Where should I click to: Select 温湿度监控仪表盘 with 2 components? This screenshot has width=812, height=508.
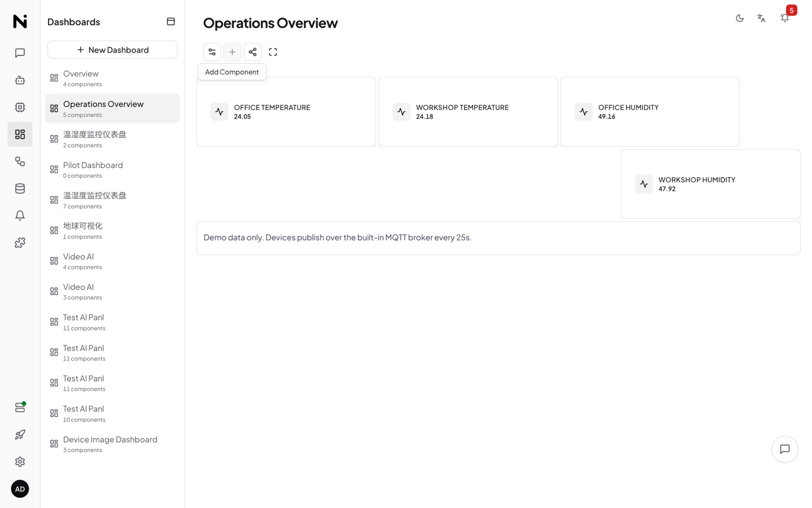click(x=112, y=139)
